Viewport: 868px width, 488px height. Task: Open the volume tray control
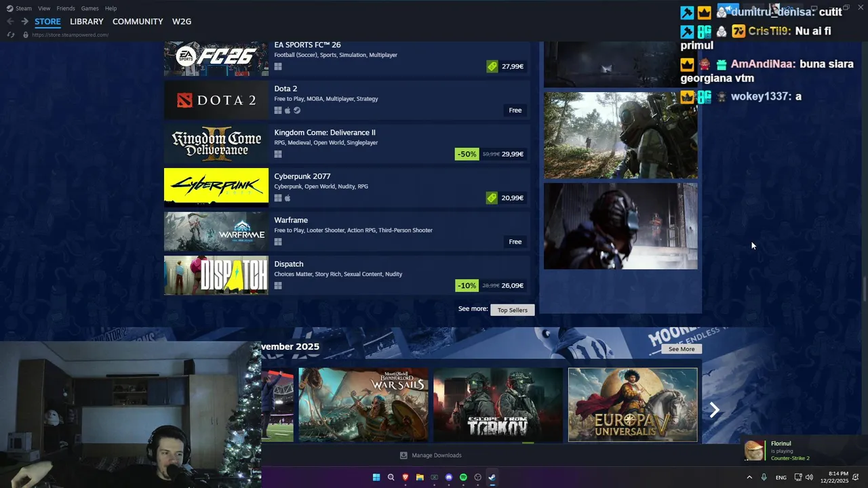coord(809,477)
